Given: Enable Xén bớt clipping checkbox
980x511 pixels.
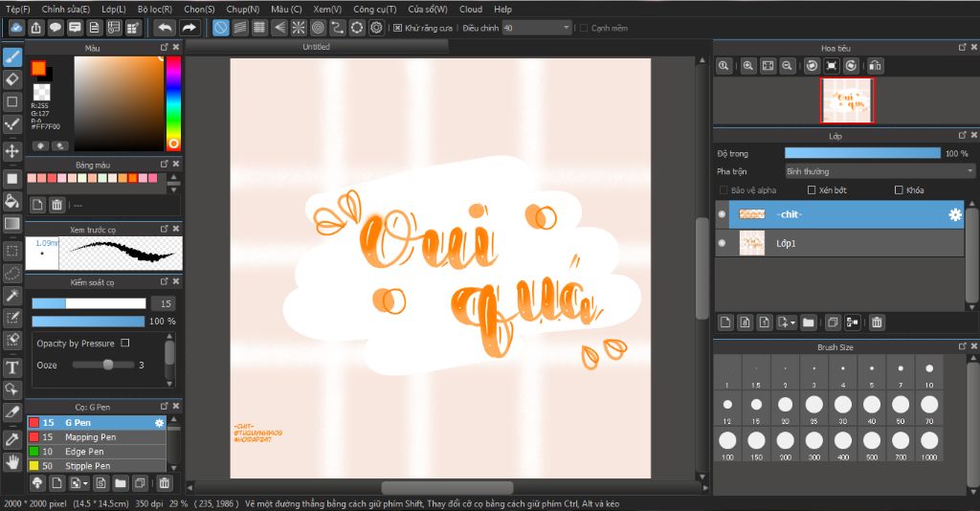Looking at the screenshot, I should pos(812,189).
